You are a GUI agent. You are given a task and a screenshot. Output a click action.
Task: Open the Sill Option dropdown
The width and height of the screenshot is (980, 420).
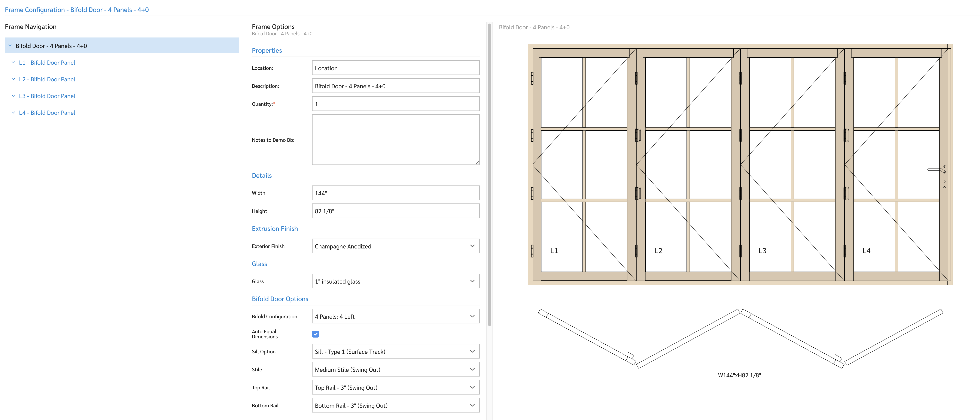click(x=396, y=351)
